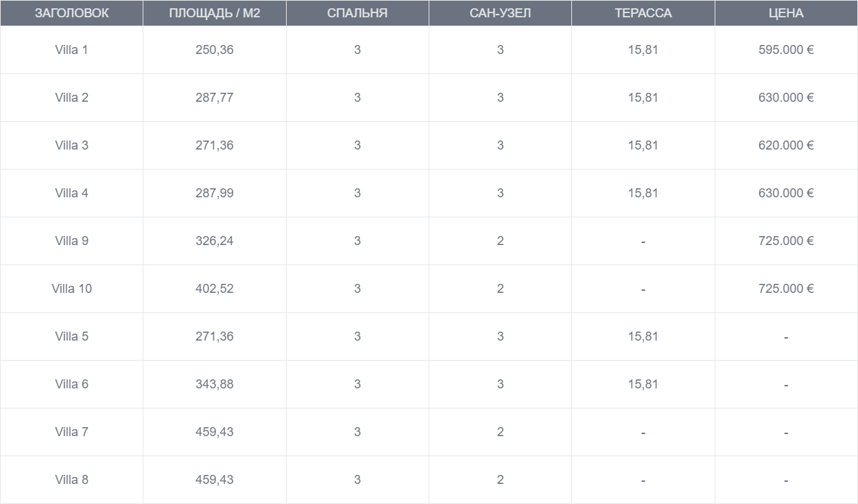
Task: Click the ПЛОЩАДЬ / М2 column header
Action: (215, 13)
